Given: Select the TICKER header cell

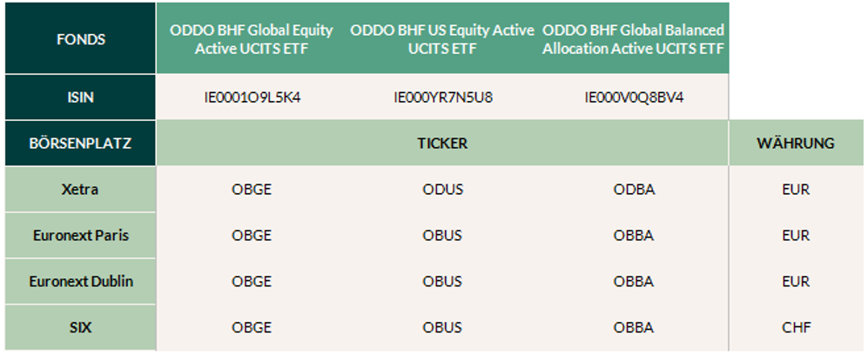Looking at the screenshot, I should [x=442, y=144].
